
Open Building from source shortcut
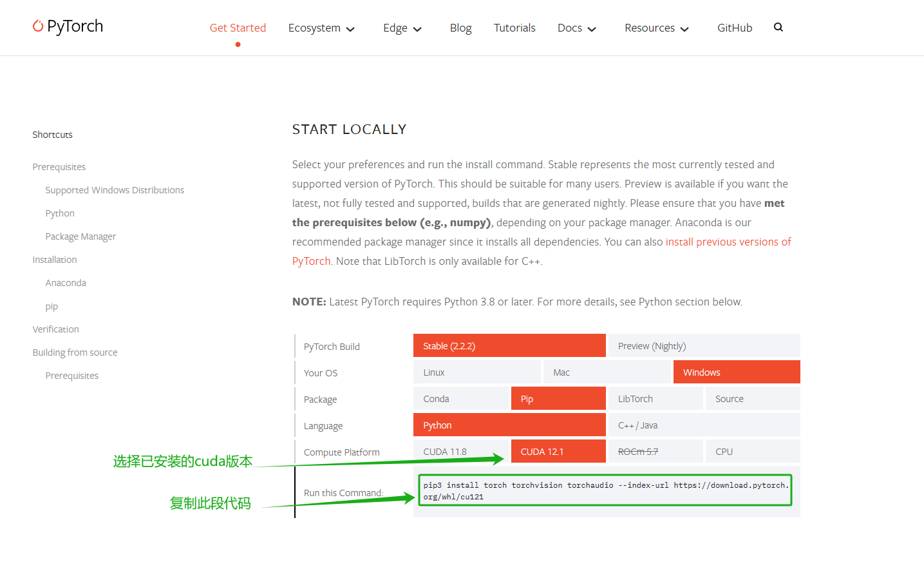(x=75, y=352)
